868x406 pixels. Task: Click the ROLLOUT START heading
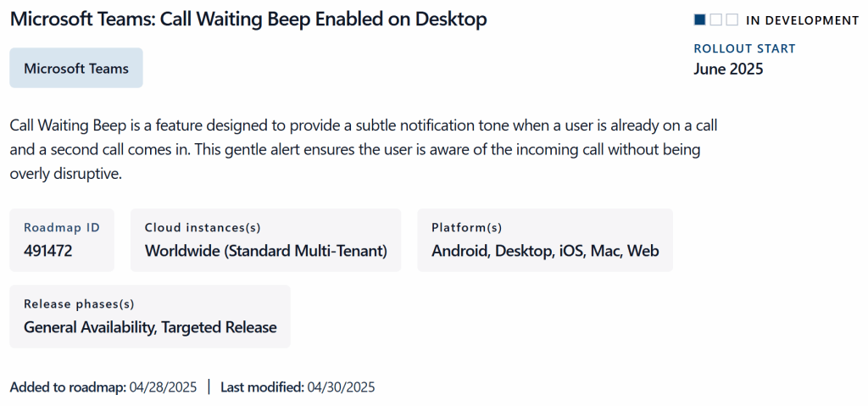(x=744, y=48)
